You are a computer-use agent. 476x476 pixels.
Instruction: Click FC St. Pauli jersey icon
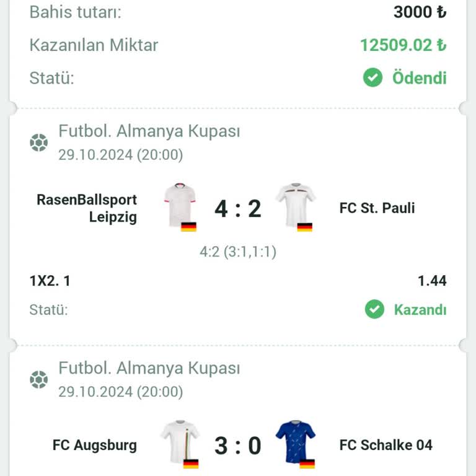click(x=296, y=205)
